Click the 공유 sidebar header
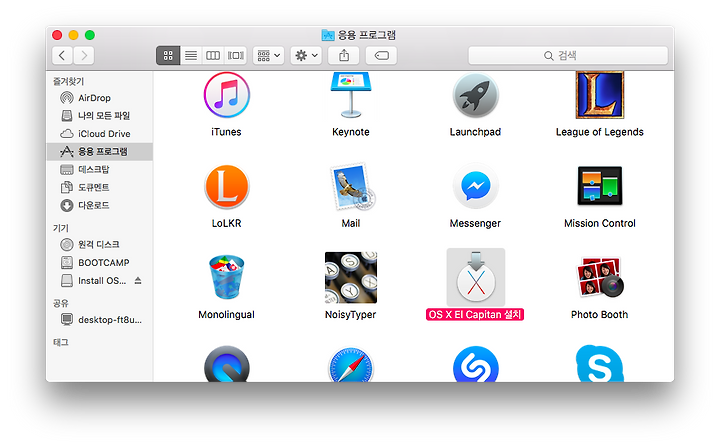 click(x=61, y=303)
